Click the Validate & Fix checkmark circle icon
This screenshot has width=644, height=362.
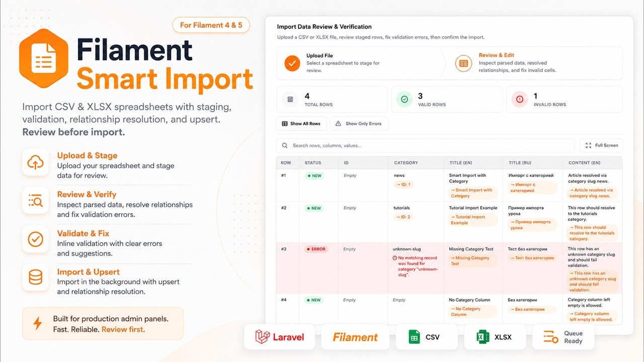(x=35, y=240)
